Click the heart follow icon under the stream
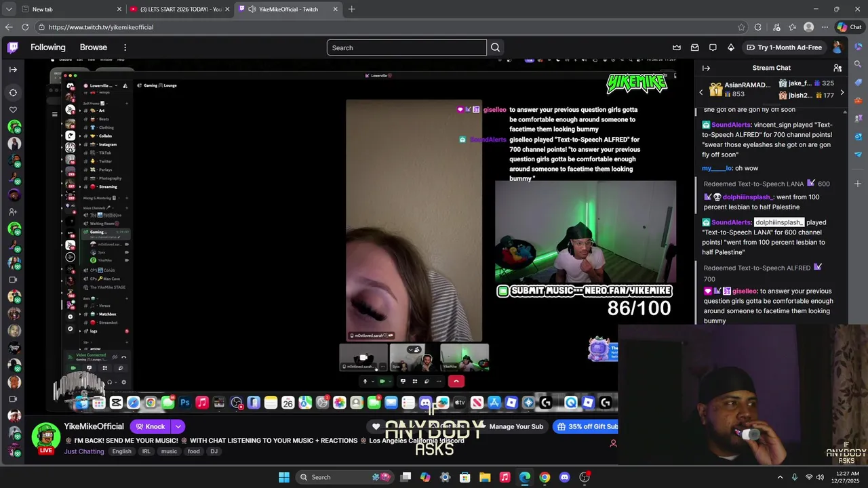This screenshot has height=488, width=868. 376,426
